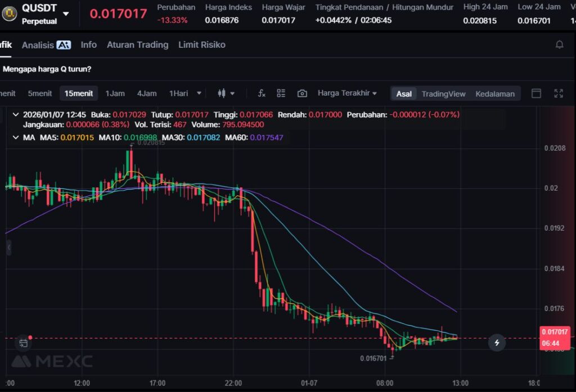Open the Aturan Trading tab

tap(137, 44)
